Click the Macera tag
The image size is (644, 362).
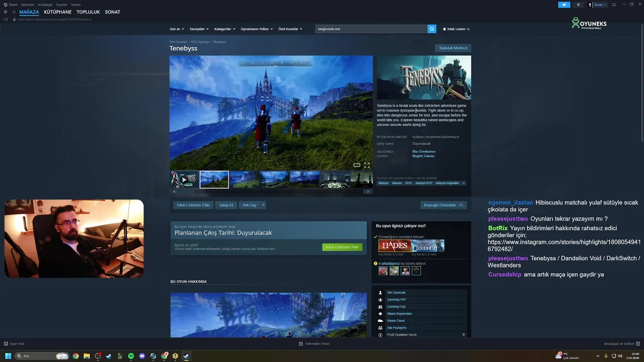[x=397, y=183]
